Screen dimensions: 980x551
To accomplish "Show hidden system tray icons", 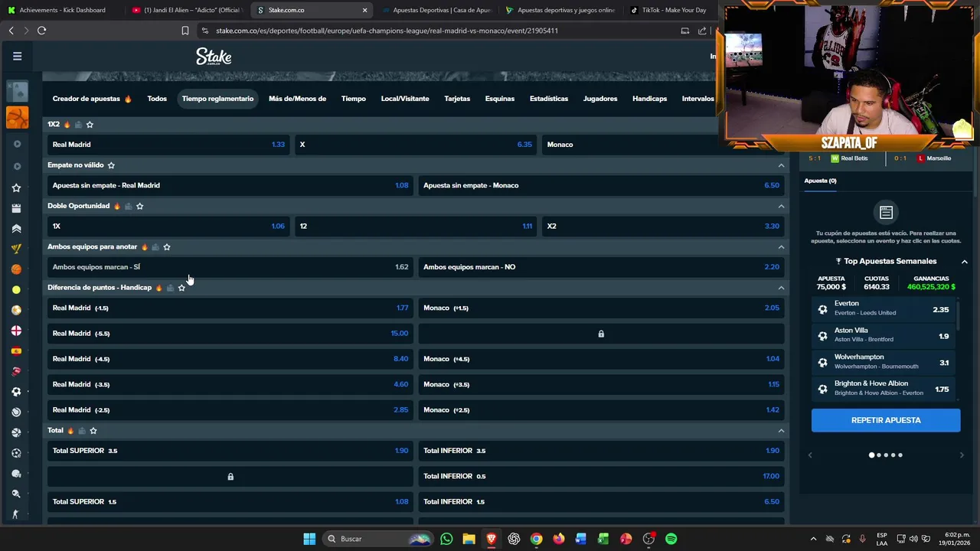I will pos(813,539).
